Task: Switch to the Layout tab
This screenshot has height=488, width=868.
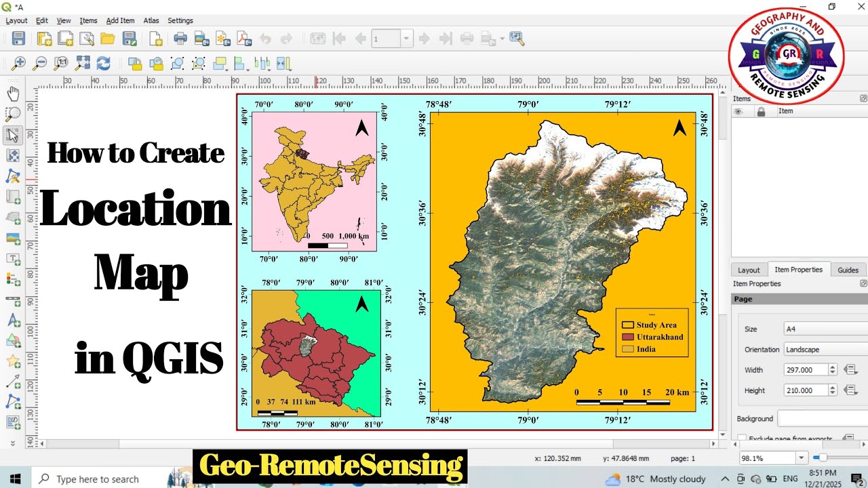Action: click(749, 270)
